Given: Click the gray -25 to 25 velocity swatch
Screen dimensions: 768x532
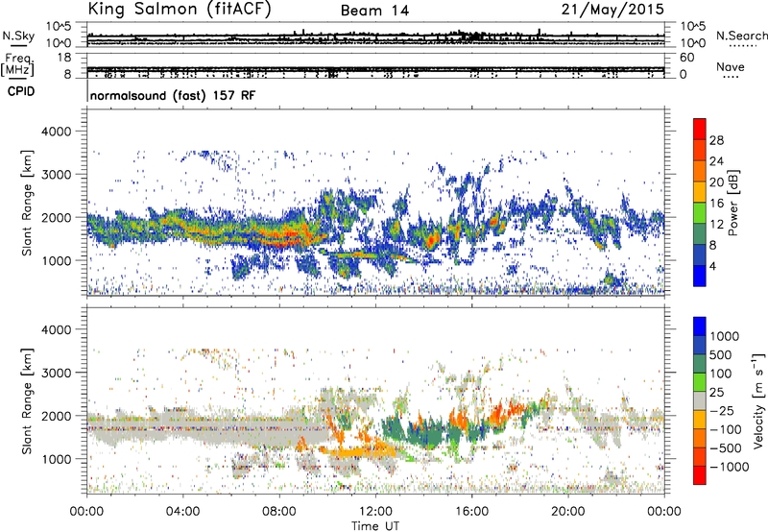Looking at the screenshot, I should tap(700, 400).
